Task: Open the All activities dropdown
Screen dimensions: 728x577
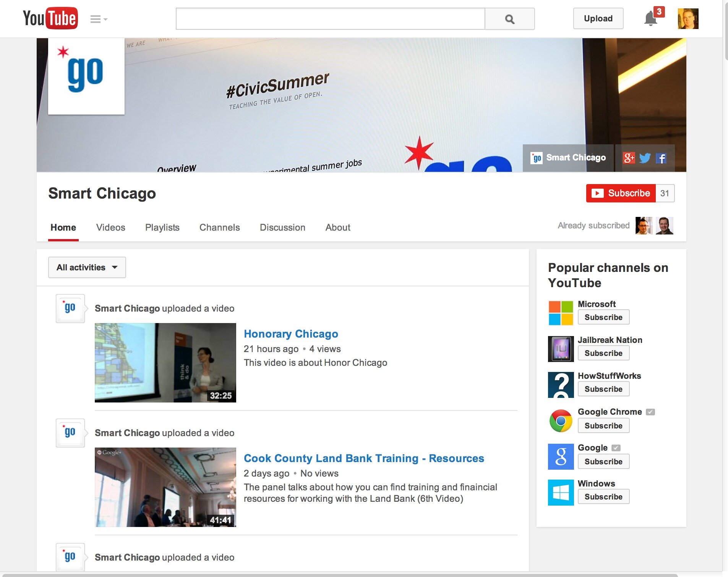Action: click(87, 267)
